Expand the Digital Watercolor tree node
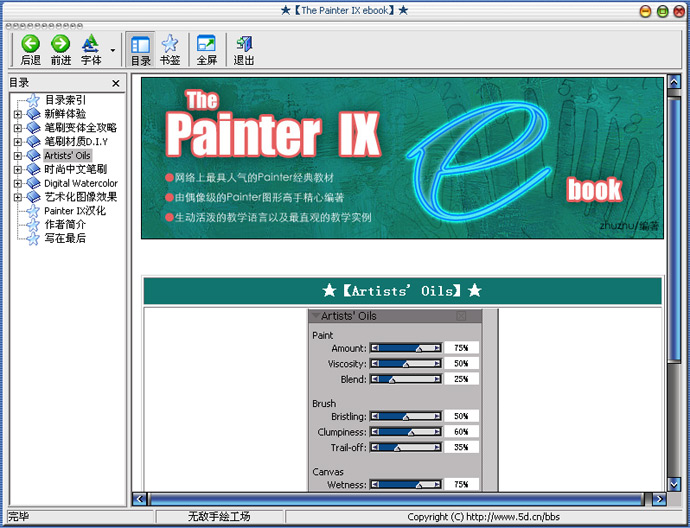 [x=18, y=183]
